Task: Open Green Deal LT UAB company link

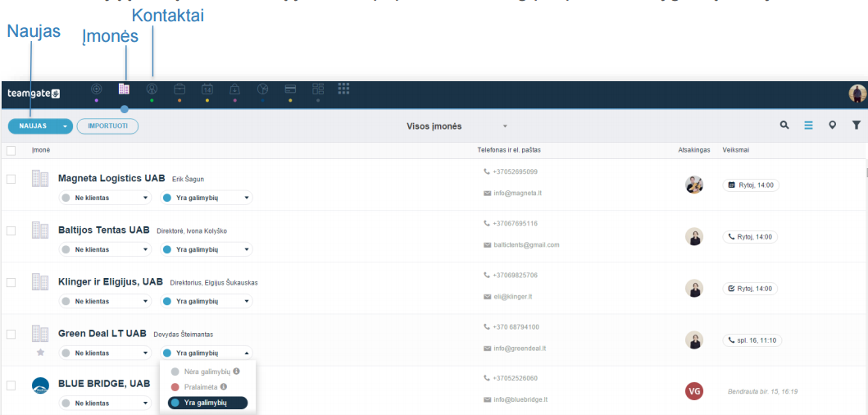Action: tap(102, 334)
